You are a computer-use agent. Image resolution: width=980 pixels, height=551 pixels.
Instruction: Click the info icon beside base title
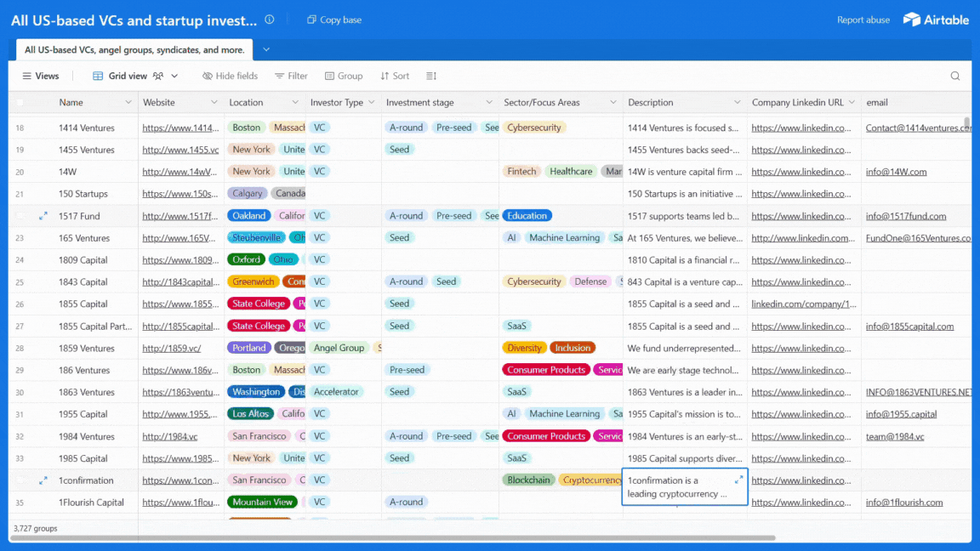(270, 20)
